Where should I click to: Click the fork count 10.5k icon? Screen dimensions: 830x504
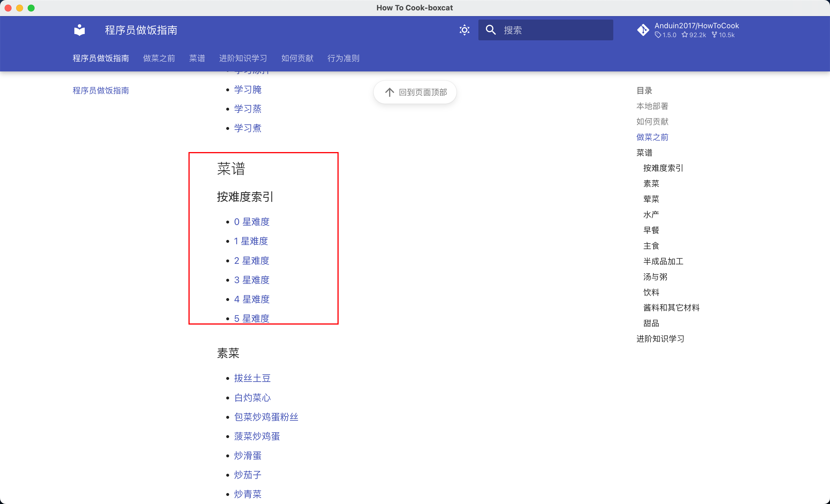pyautogui.click(x=714, y=35)
